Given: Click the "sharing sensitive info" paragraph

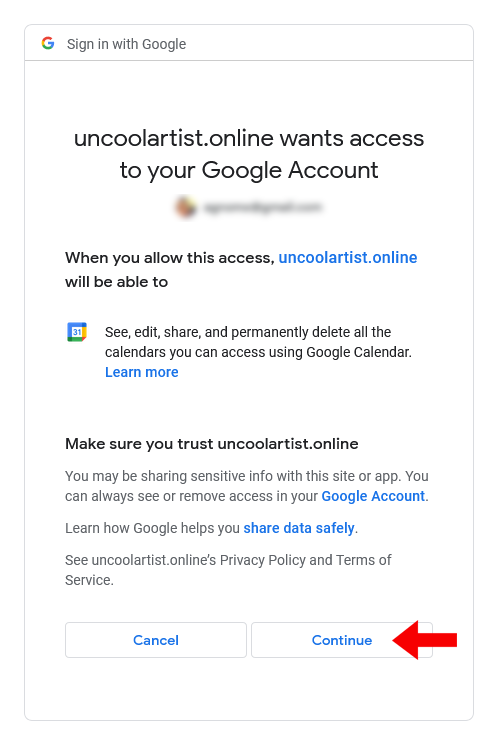Looking at the screenshot, I should [247, 486].
